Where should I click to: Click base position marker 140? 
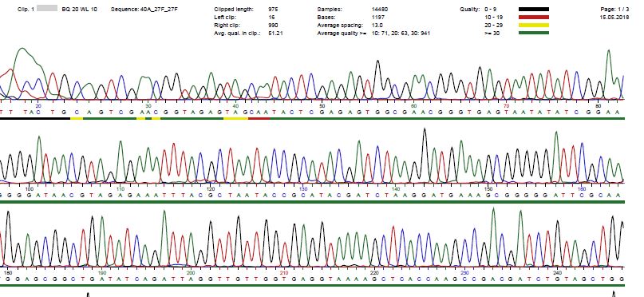click(x=396, y=189)
